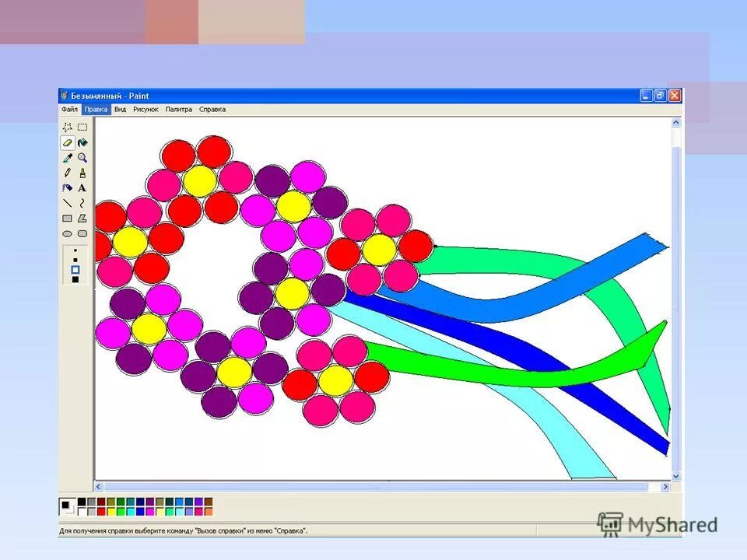The width and height of the screenshot is (747, 560).
Task: Select the rectangular Select tool
Action: (x=82, y=126)
